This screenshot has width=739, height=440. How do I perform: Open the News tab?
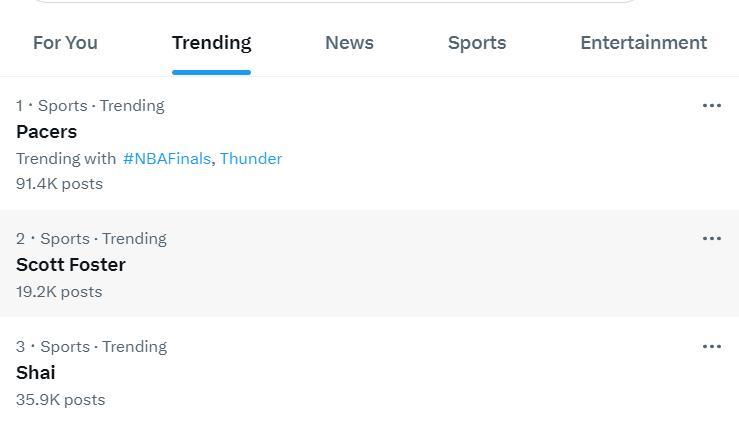349,43
